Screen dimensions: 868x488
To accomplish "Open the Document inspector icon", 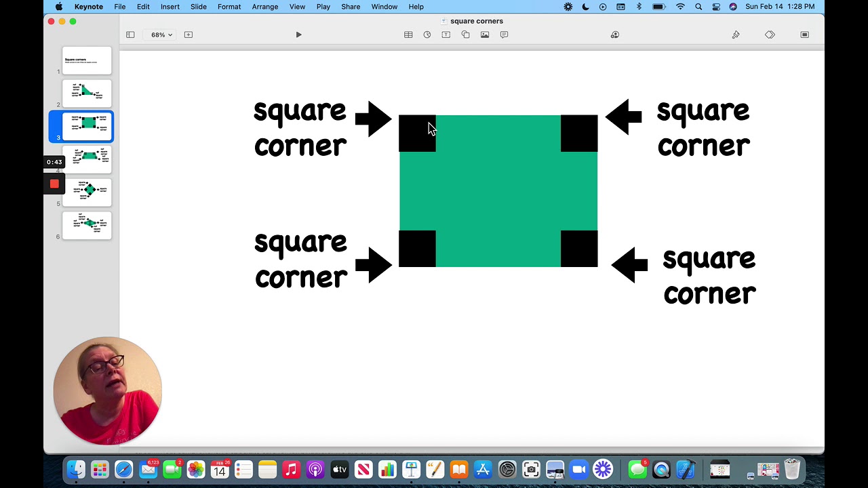I will coord(805,35).
